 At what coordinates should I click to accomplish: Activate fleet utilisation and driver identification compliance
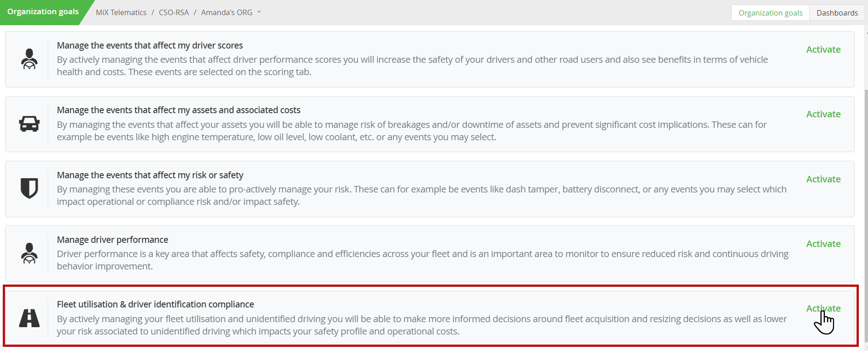823,308
